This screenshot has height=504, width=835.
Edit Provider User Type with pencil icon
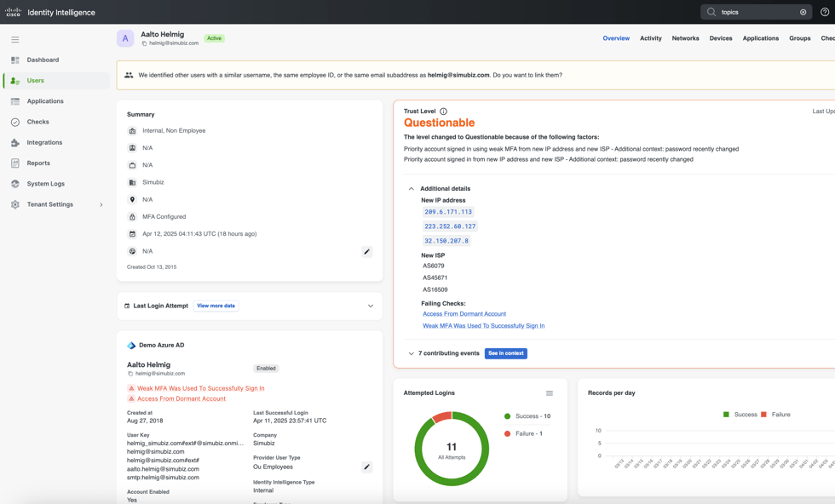pos(367,467)
